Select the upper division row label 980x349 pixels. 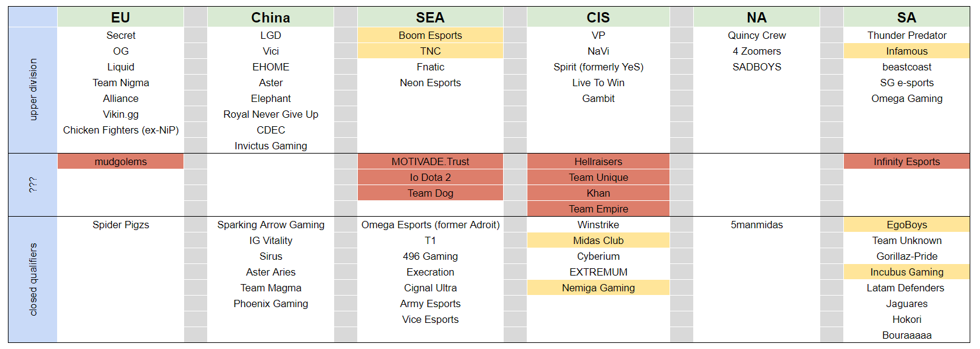tap(33, 90)
